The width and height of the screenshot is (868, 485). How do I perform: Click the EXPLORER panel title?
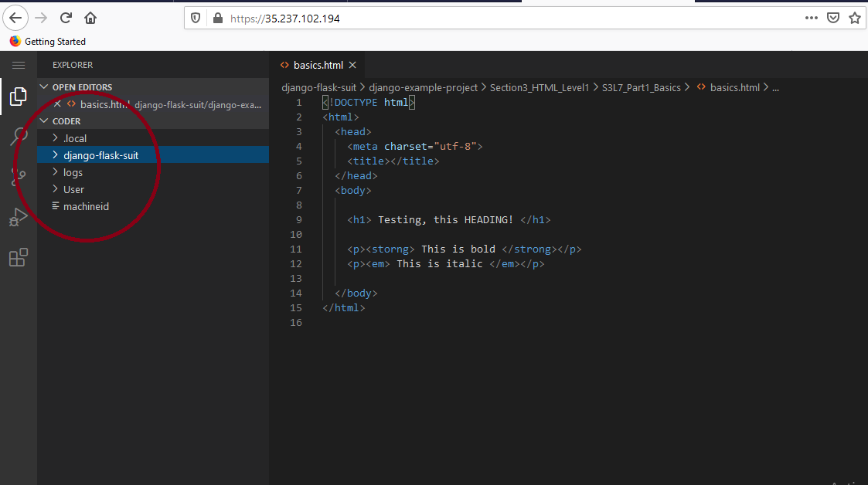point(73,65)
